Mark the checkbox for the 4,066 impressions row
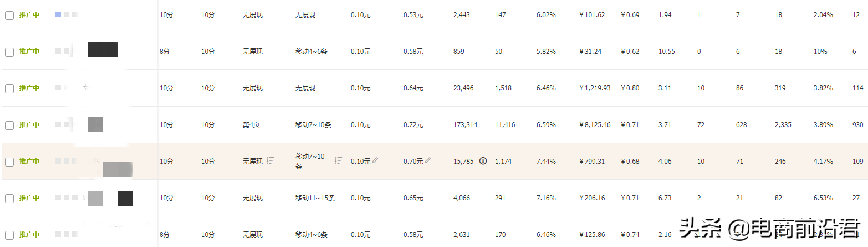 point(9,198)
